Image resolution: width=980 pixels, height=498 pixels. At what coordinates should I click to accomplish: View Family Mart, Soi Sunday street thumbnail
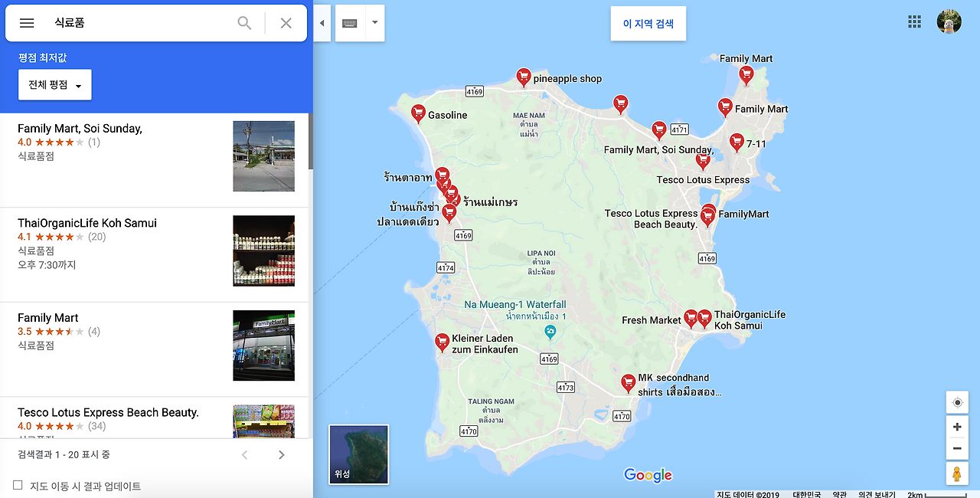point(263,156)
